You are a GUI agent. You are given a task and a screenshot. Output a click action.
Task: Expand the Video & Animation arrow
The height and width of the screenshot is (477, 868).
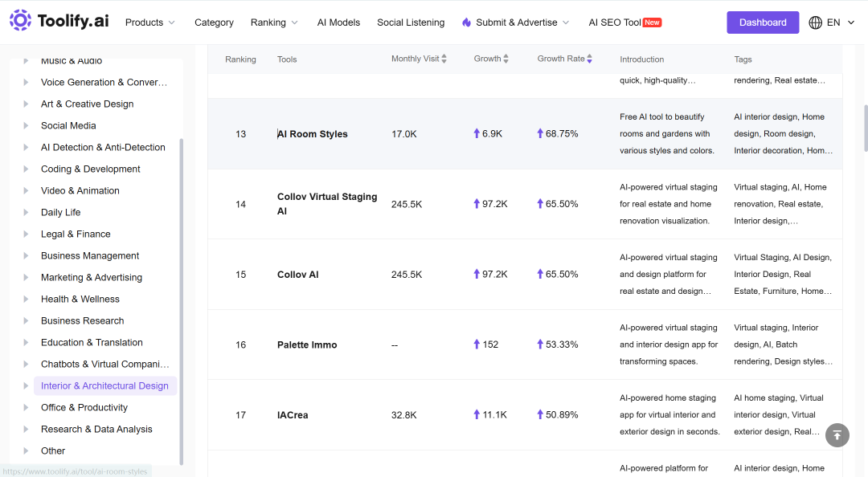click(x=26, y=190)
